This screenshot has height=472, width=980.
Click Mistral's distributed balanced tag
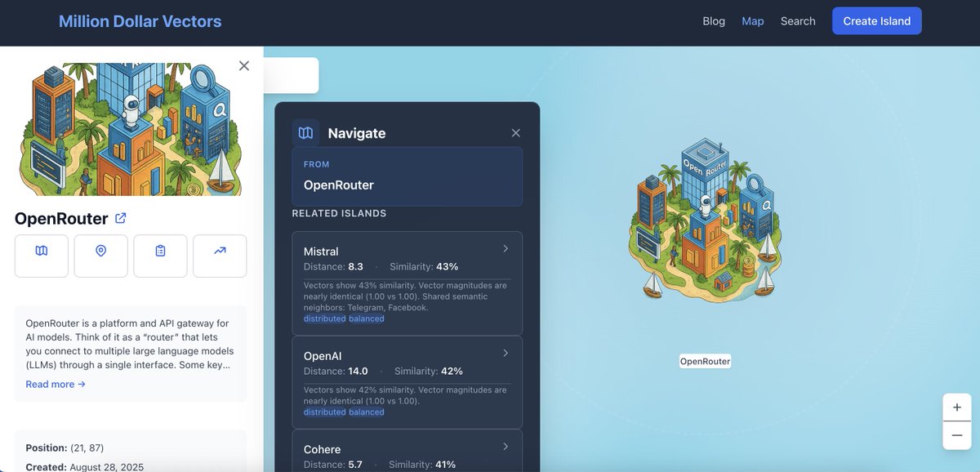pos(344,318)
